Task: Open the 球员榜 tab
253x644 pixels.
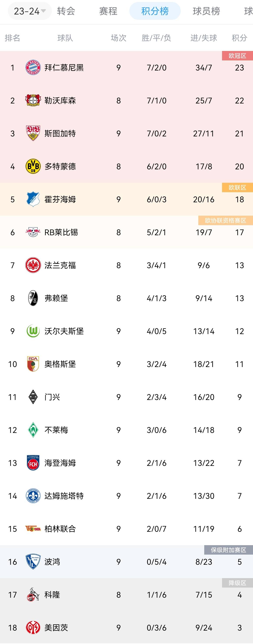Action: [206, 11]
